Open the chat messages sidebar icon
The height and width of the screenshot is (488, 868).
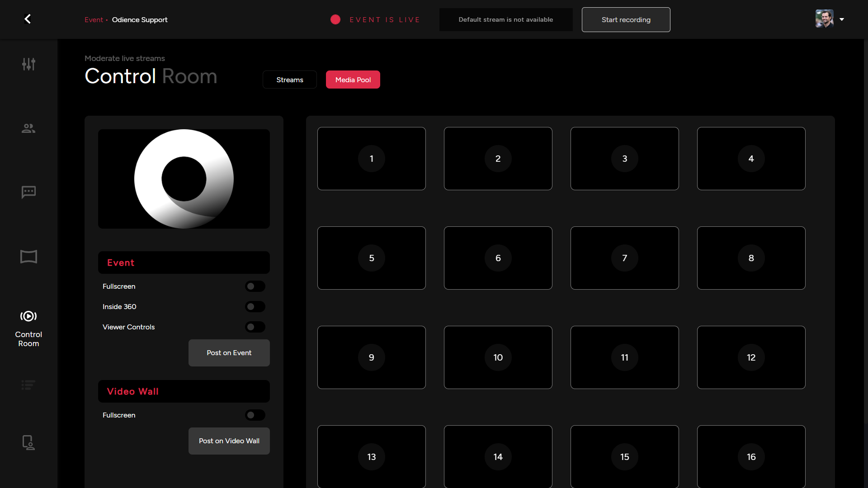28,192
